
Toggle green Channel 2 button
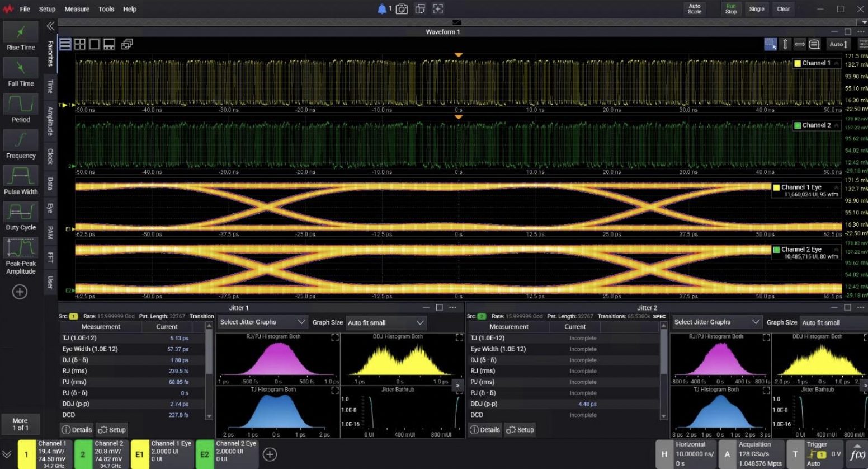click(x=83, y=454)
